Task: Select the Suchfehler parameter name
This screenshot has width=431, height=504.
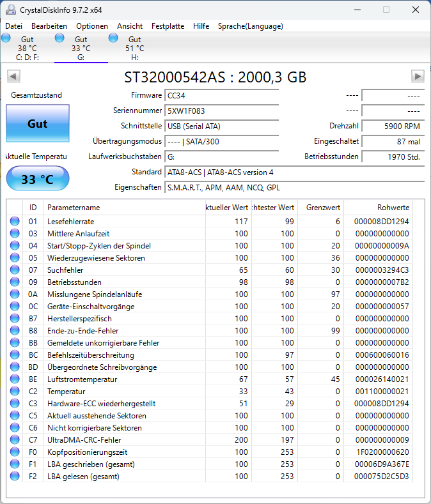Action: (x=65, y=270)
